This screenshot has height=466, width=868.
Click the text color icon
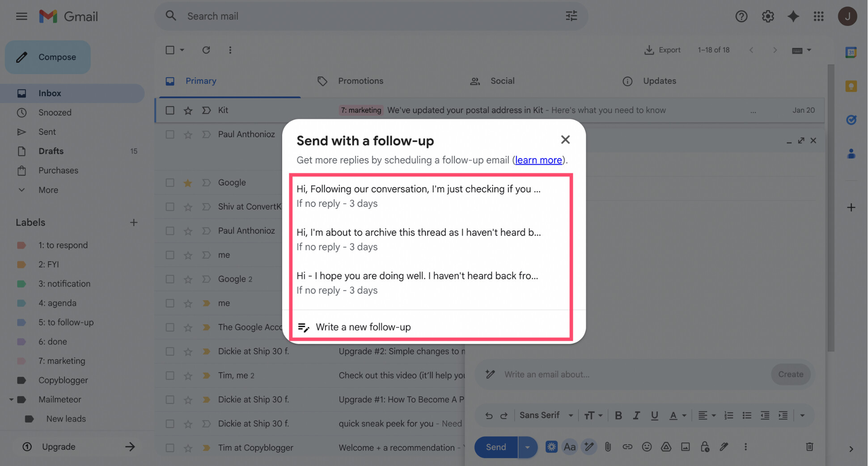[x=673, y=416]
